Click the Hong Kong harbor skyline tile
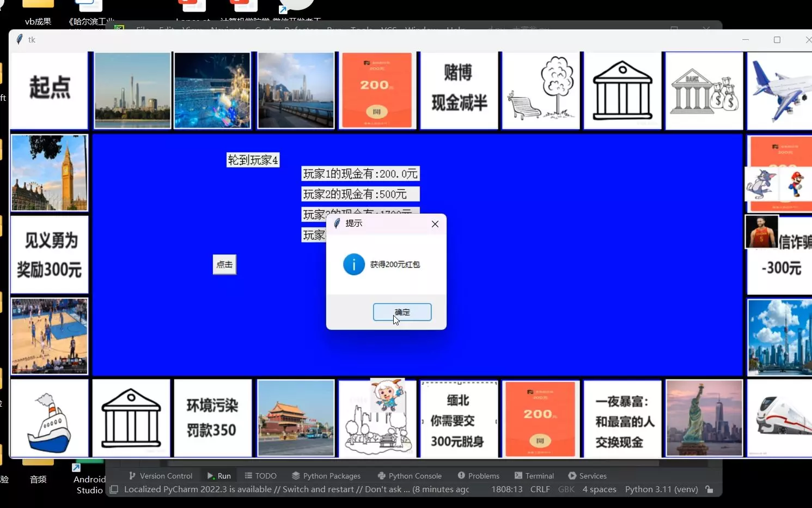812x508 pixels. point(296,90)
